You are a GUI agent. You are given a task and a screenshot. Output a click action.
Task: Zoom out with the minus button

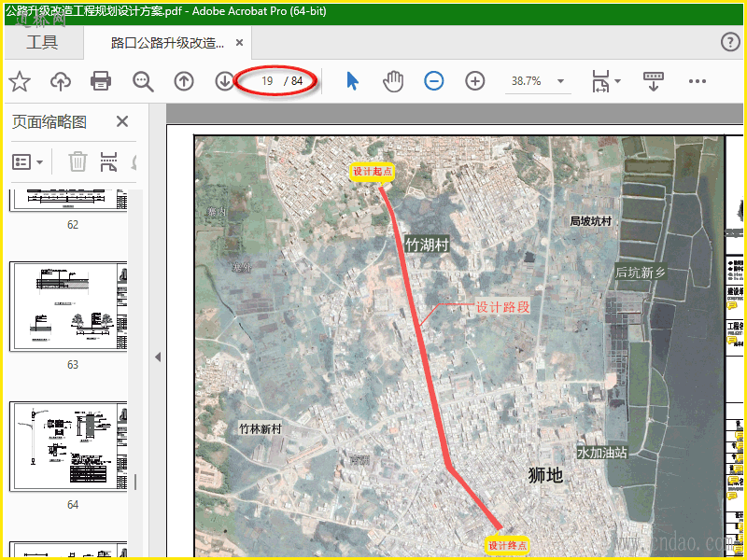tap(434, 81)
